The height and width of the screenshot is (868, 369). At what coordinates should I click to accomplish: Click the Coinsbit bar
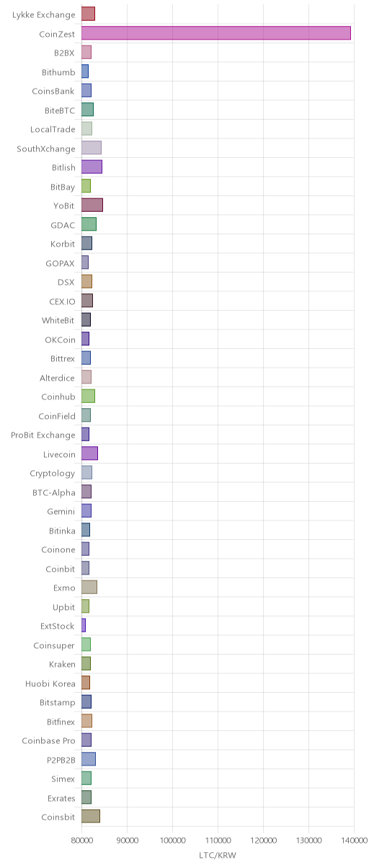[x=91, y=816]
